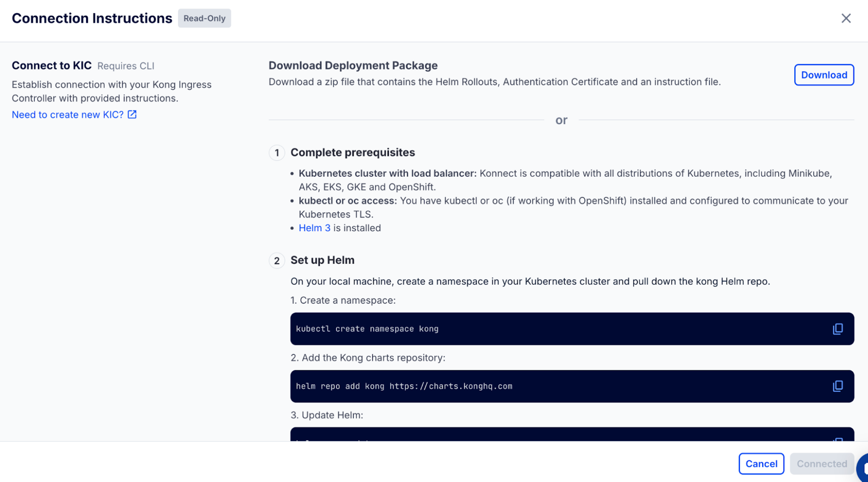Screen dimensions: 868x482
Task: Click the step 1 number circle
Action: [277, 153]
